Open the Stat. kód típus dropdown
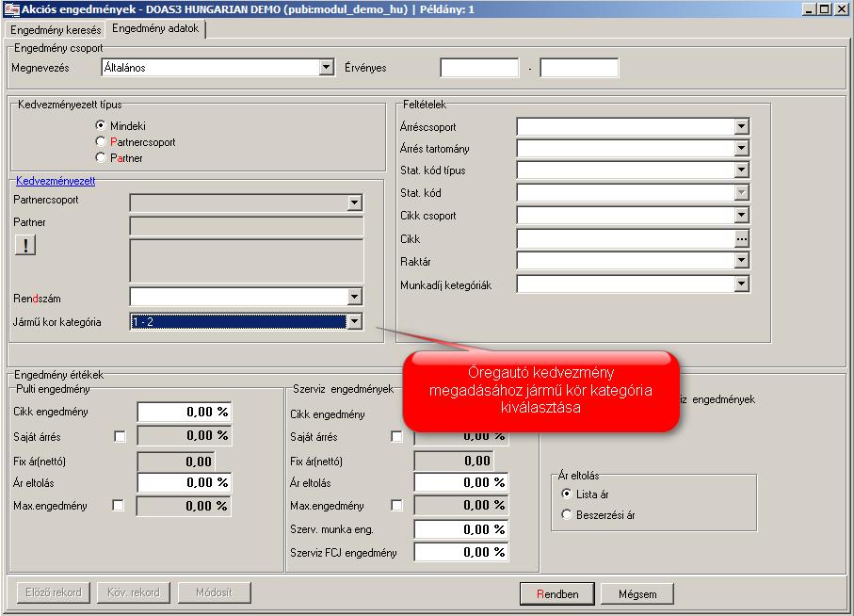The image size is (854, 616). tap(741, 170)
